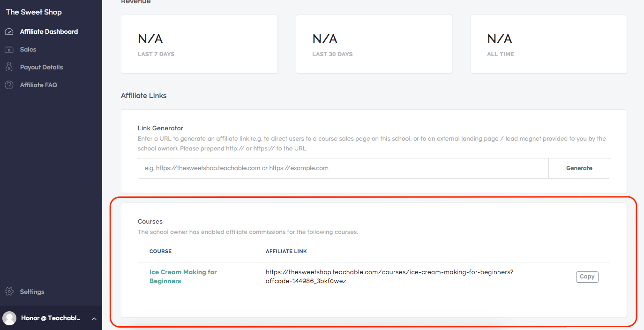644x330 pixels.
Task: Click the All Time revenue card
Action: pos(548,44)
